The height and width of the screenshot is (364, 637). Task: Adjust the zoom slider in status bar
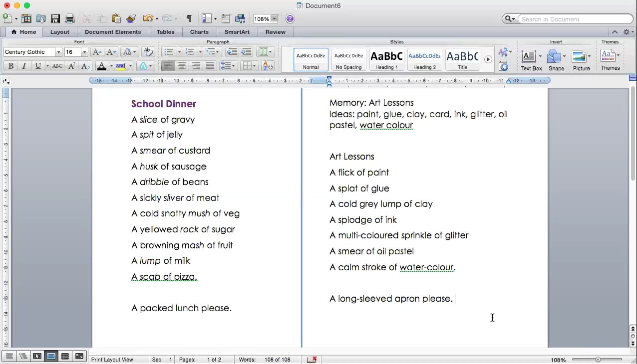[598, 360]
